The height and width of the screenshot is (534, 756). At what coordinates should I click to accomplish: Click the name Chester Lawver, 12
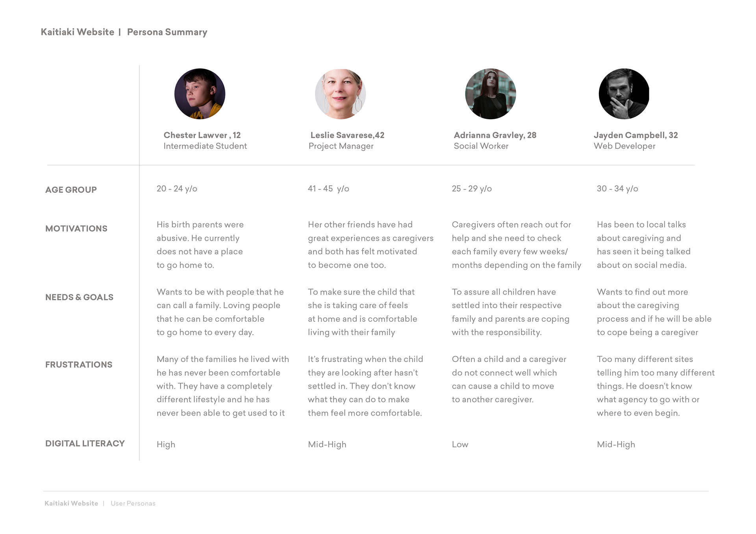point(202,135)
